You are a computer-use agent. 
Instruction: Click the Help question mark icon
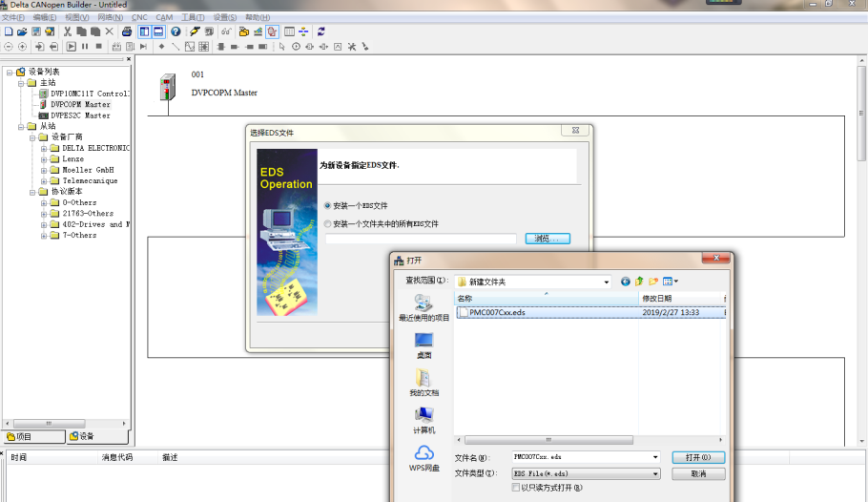(x=176, y=31)
